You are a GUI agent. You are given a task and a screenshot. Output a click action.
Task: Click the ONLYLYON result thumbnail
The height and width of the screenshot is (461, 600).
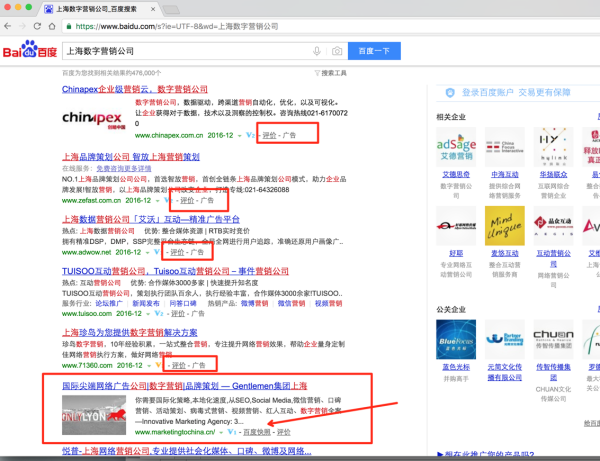tap(94, 415)
